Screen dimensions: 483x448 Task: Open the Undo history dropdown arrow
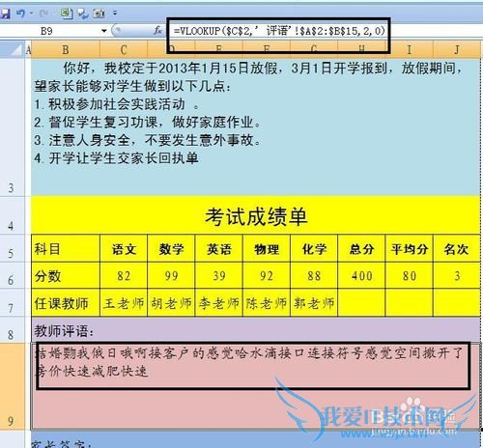pyautogui.click(x=31, y=14)
